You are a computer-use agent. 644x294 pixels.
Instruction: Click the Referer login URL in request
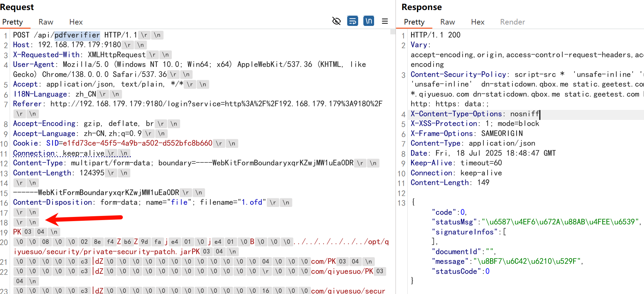[216, 104]
